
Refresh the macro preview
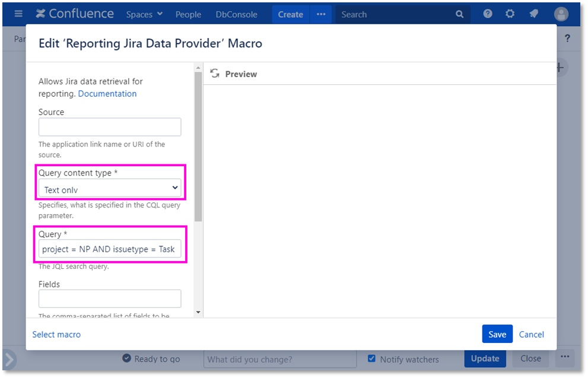[x=215, y=74]
